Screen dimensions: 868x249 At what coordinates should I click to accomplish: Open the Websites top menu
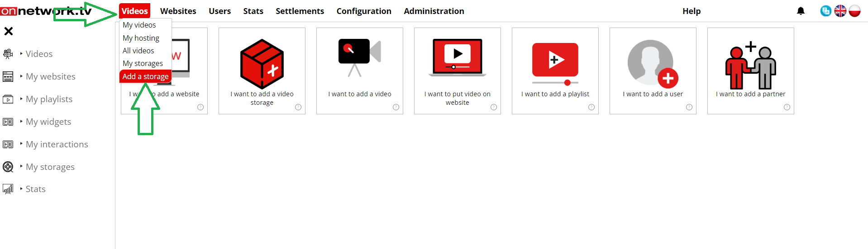178,11
